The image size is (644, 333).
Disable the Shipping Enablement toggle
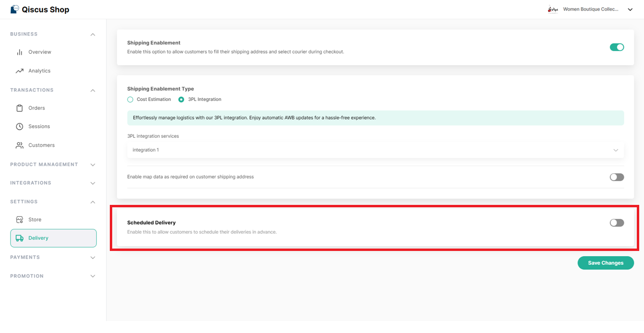[x=617, y=47]
